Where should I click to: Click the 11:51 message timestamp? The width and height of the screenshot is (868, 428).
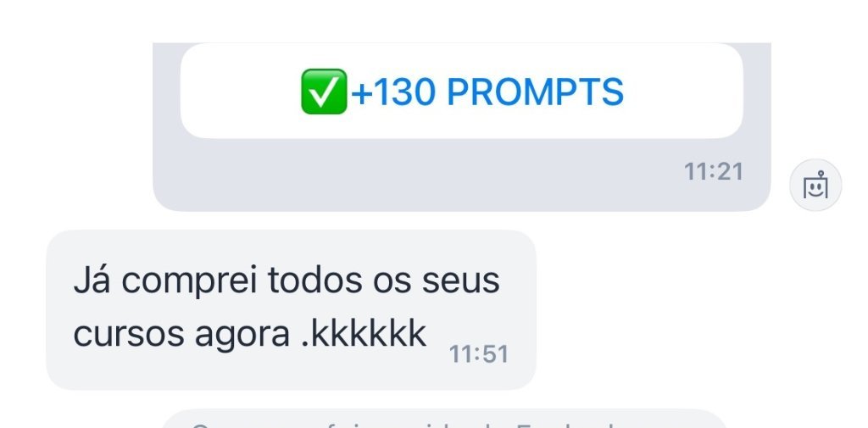[478, 354]
